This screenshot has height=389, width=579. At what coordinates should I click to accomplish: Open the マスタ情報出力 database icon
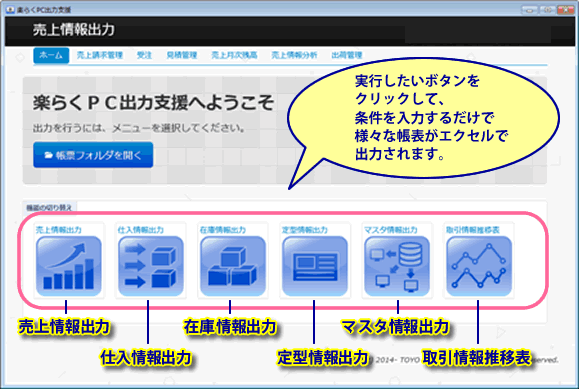click(397, 266)
